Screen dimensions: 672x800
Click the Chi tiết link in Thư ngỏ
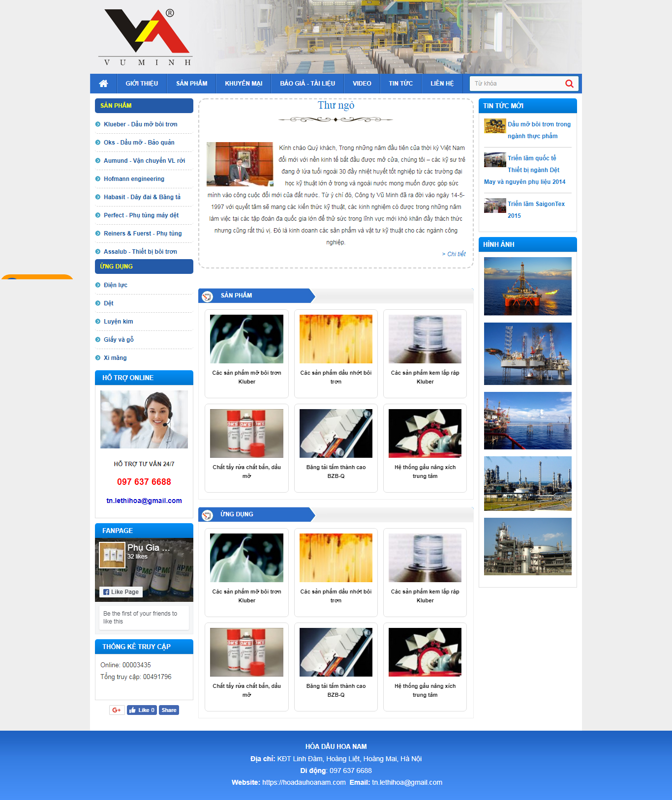454,254
